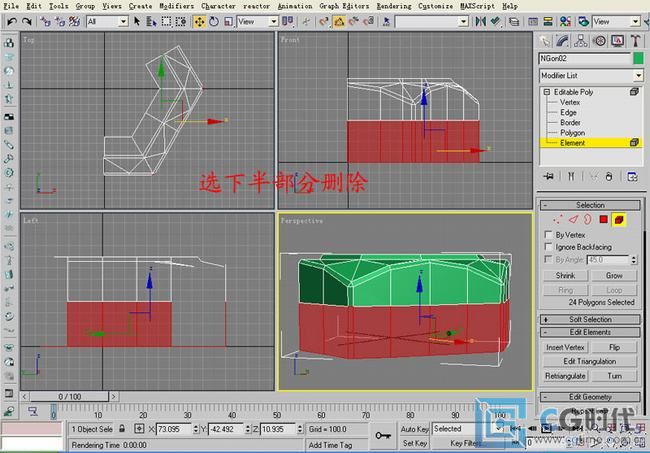
Task: Open the Hierarchy command panel tab
Action: point(581,41)
